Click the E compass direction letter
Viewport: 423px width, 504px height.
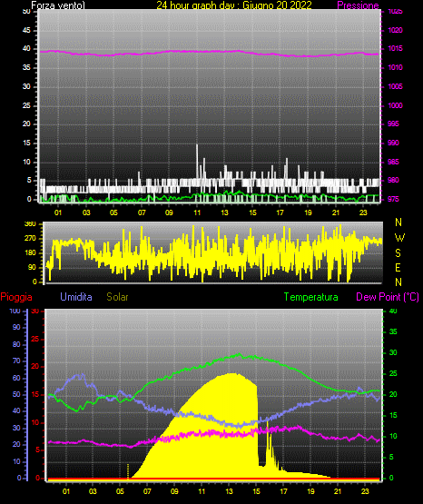tap(398, 267)
